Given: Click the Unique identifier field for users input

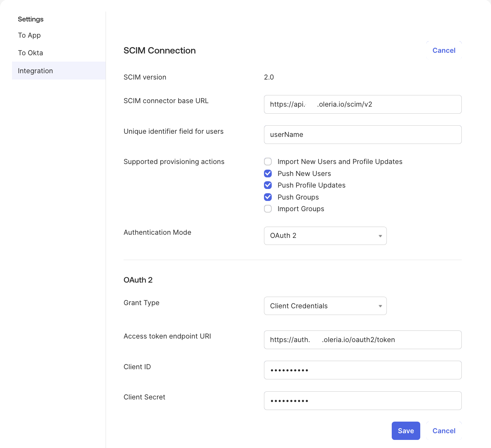Looking at the screenshot, I should click(363, 134).
